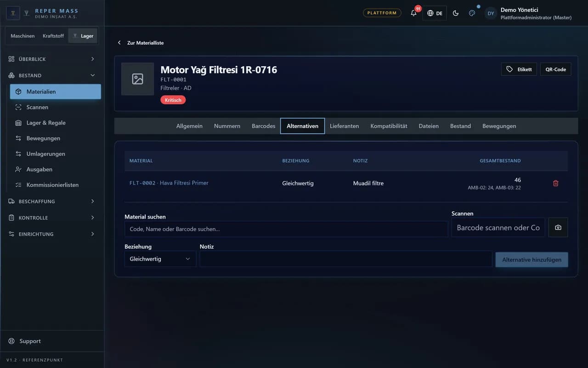This screenshot has height=368, width=588.
Task: Focus the Notiz input field
Action: 346,259
